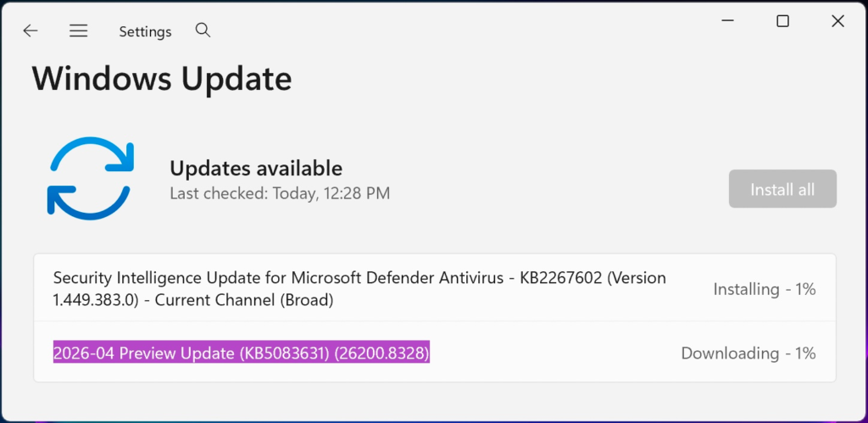
Task: Click the 1.449.383.0 version number text
Action: point(95,300)
